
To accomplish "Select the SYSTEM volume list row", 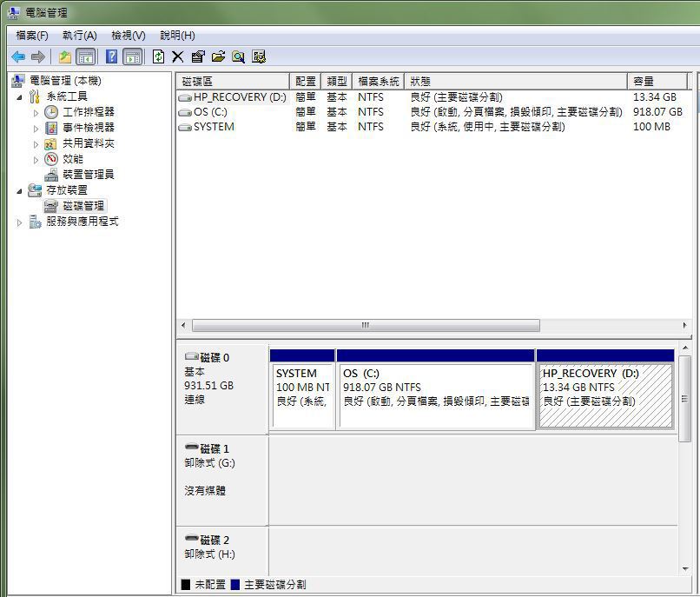I will point(434,127).
